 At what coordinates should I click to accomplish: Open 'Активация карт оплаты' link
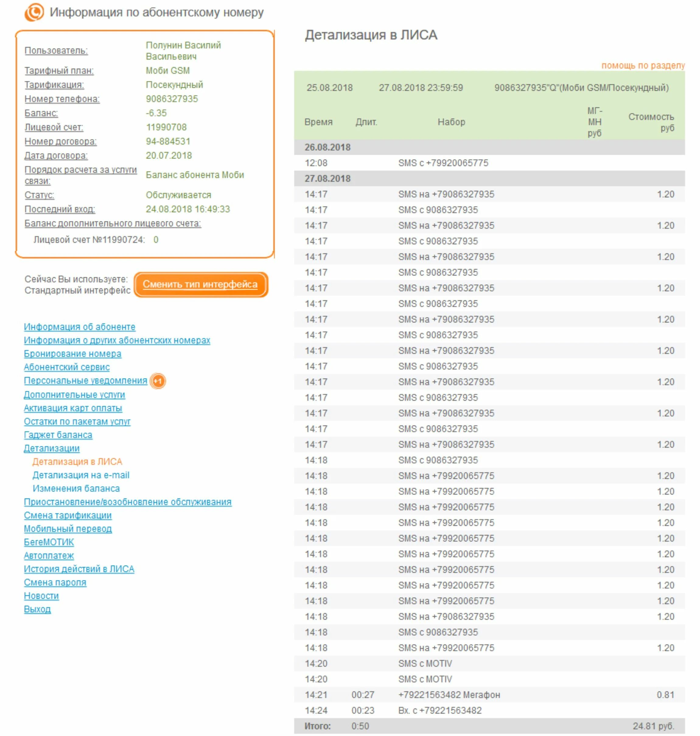click(73, 408)
